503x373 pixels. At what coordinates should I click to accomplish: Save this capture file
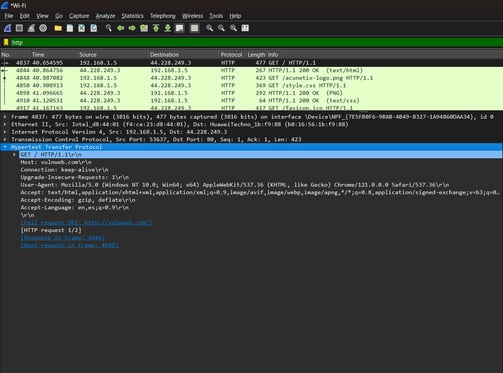pos(70,28)
